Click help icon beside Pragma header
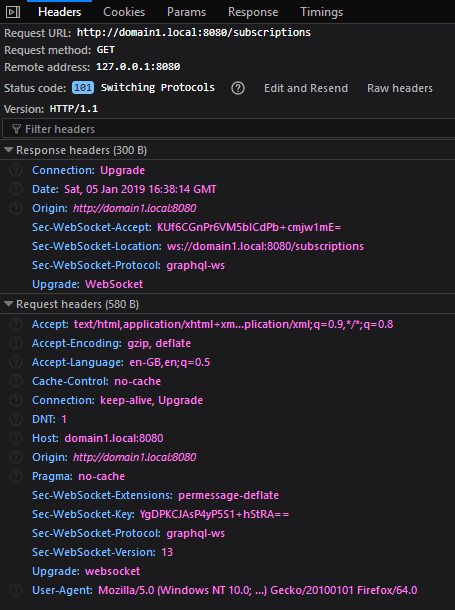This screenshot has width=455, height=610. pos(16,476)
